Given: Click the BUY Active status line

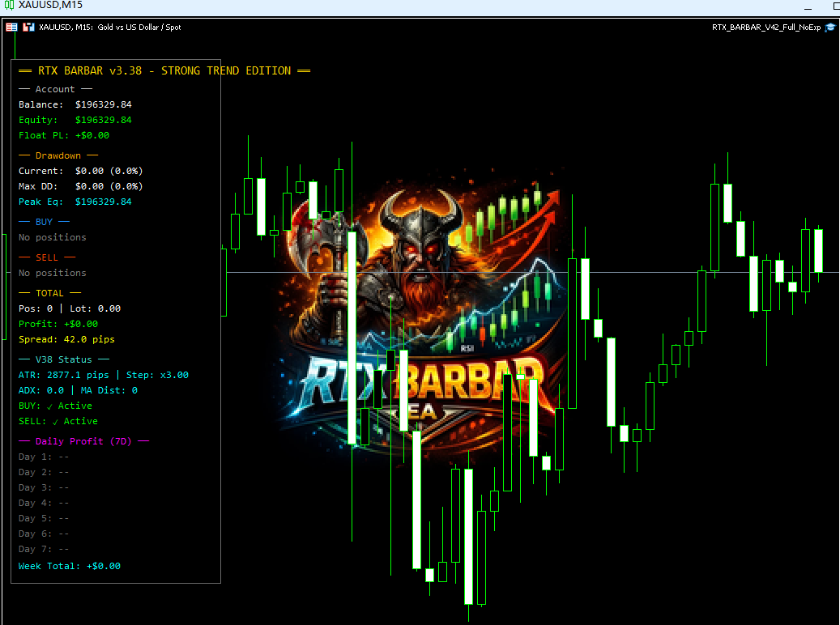Looking at the screenshot, I should point(55,406).
